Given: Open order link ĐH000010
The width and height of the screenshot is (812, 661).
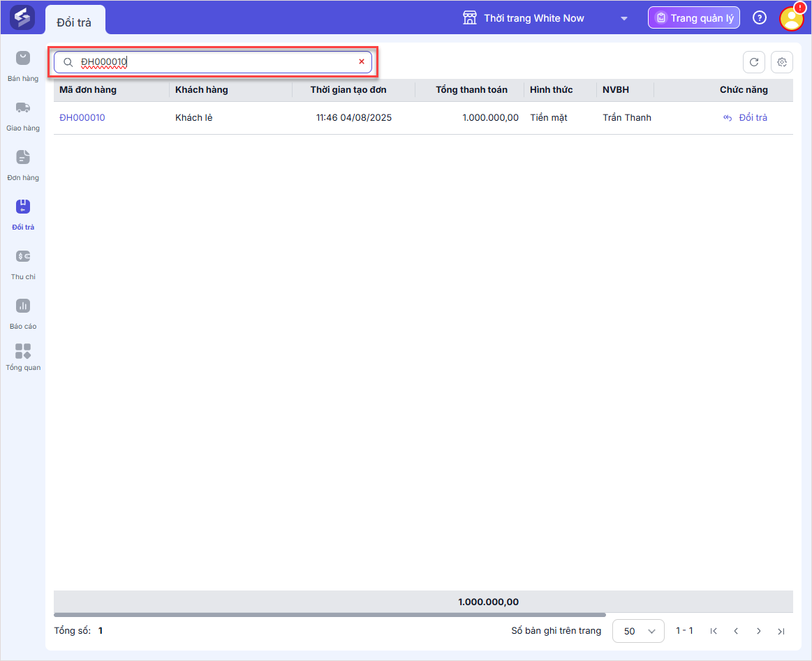Looking at the screenshot, I should click(82, 117).
